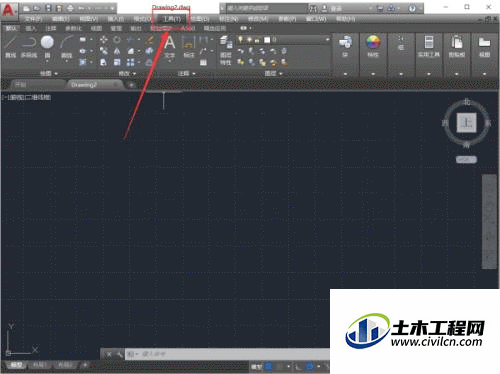Select the Array tool in Modify panel

tap(130, 62)
